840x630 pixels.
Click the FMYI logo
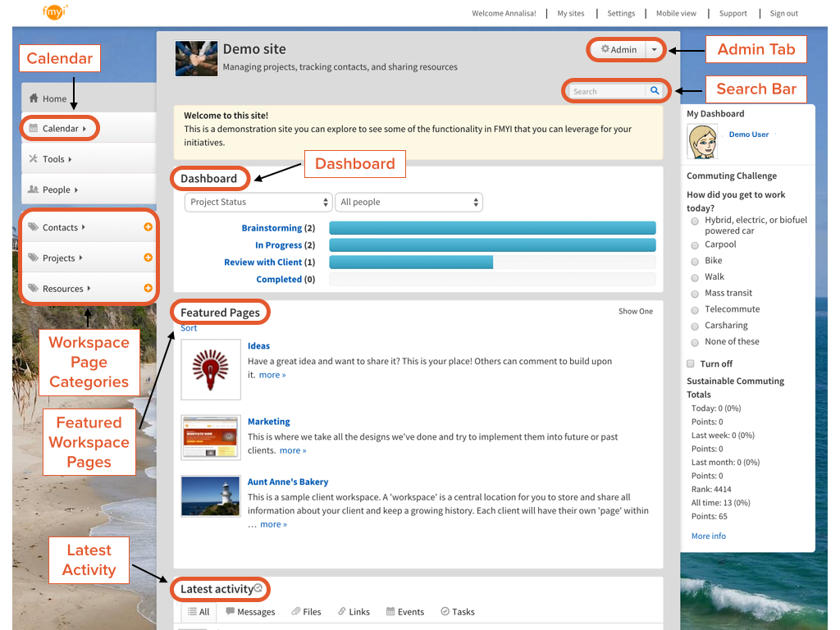[x=55, y=11]
